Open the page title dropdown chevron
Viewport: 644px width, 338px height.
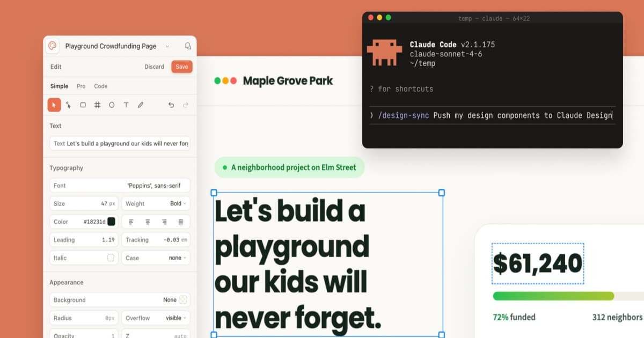tap(167, 47)
